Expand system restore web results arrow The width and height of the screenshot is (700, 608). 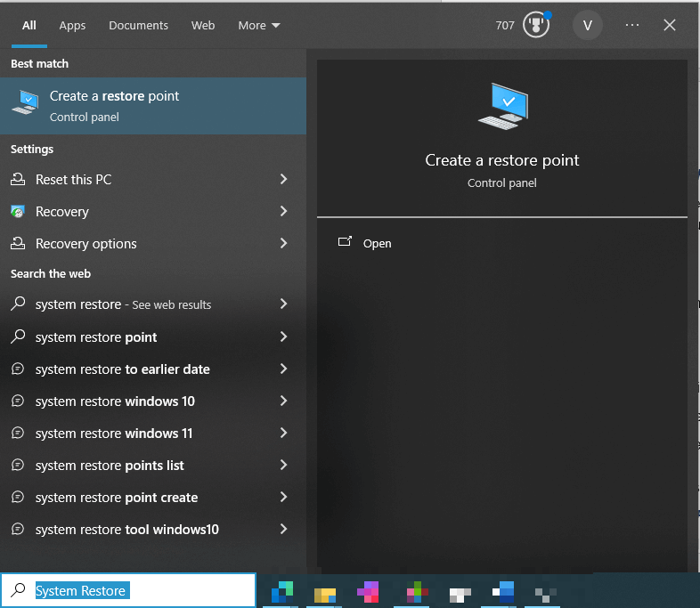tap(283, 304)
